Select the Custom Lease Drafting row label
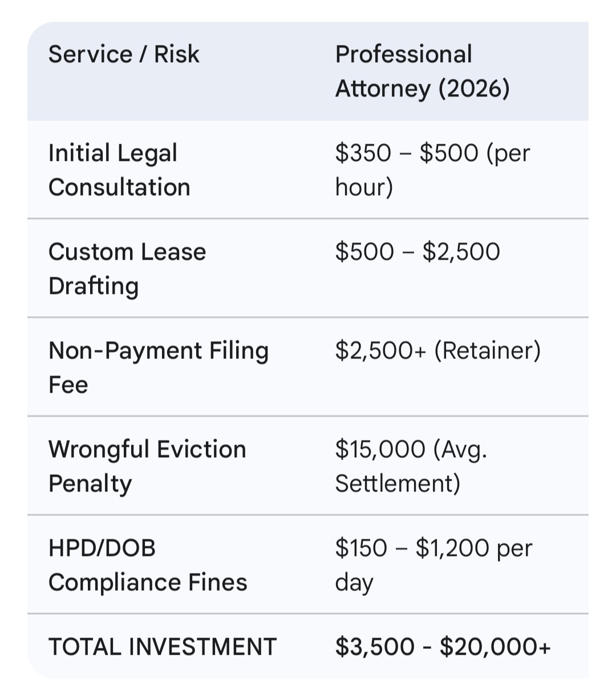This screenshot has width=616, height=698. (x=127, y=269)
